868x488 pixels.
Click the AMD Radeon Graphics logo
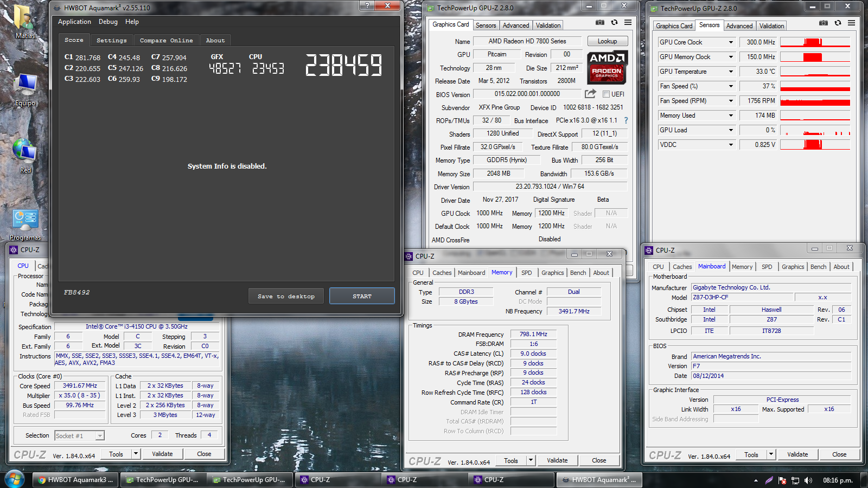click(607, 67)
